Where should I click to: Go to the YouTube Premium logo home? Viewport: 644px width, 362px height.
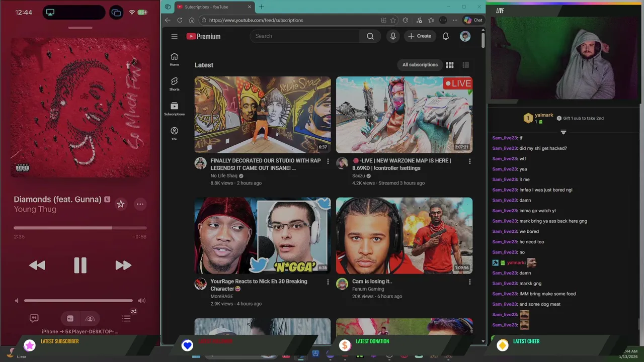(x=203, y=36)
